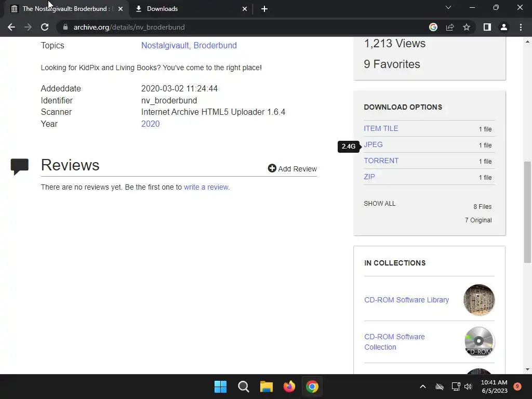Open the tab search chevron
The width and height of the screenshot is (532, 399).
pyautogui.click(x=448, y=7)
